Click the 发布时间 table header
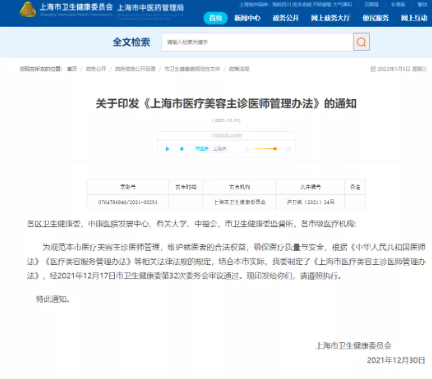This screenshot has width=432, height=379. coord(186,187)
